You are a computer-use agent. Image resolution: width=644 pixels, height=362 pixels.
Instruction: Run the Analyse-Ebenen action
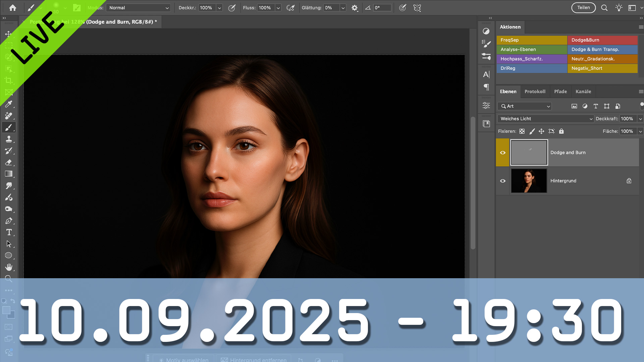[532, 49]
